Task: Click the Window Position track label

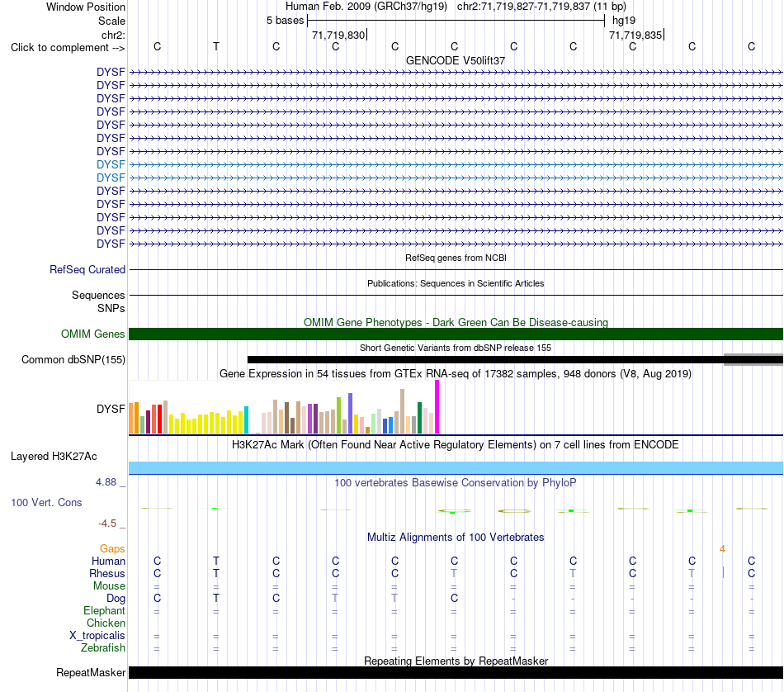Action: 86,7
